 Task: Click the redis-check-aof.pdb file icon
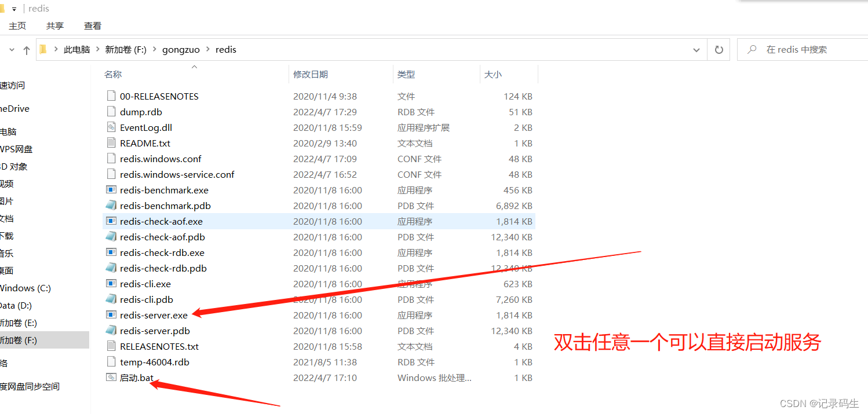pyautogui.click(x=111, y=237)
